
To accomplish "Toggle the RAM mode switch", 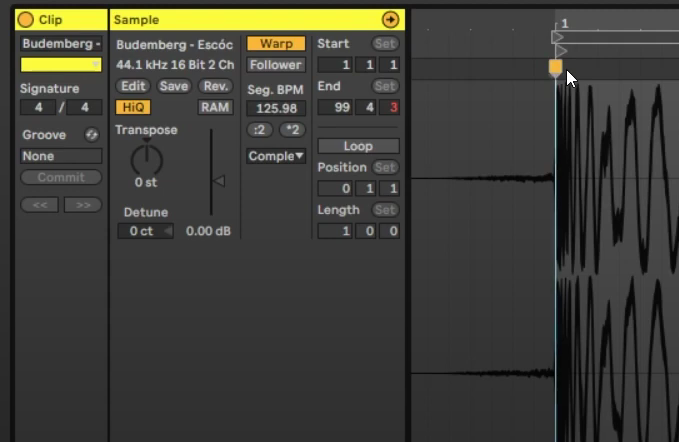I will 215,107.
